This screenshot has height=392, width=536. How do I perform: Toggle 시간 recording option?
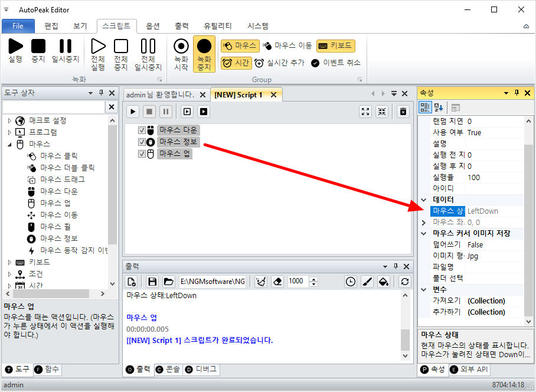click(x=236, y=63)
